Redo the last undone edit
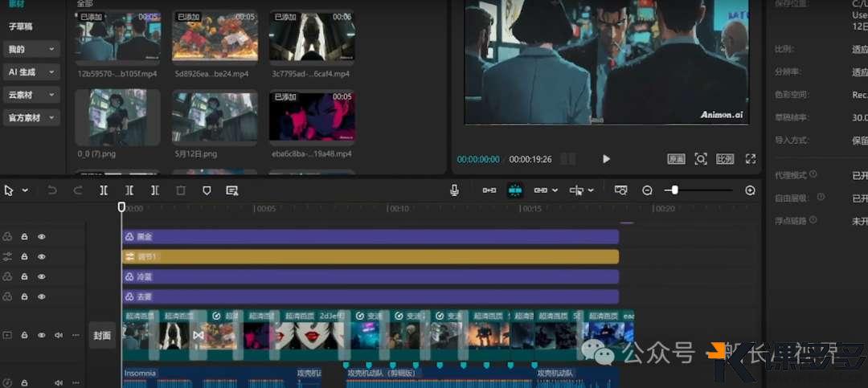Viewport: 868px width, 388px height. [x=77, y=190]
